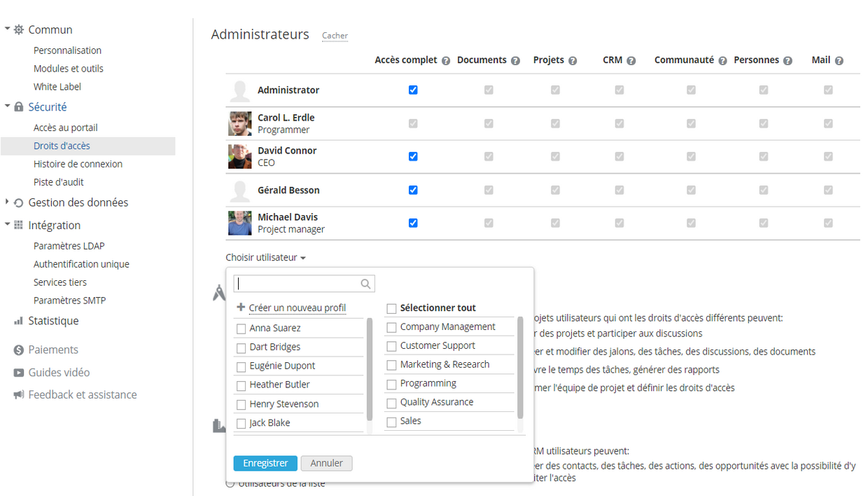Select the Utilisateurs de la liste radio button
Viewport: 868px width, 496px height.
click(230, 484)
